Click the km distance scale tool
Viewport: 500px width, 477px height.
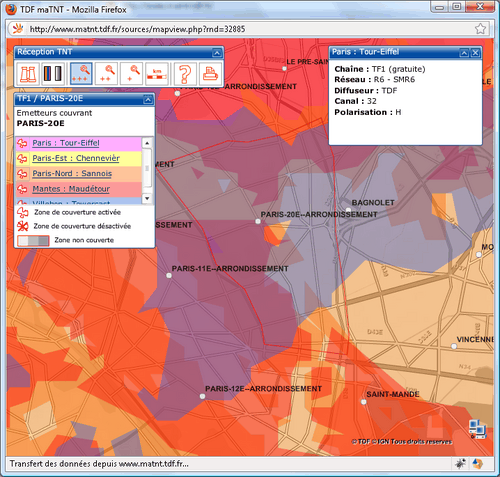(157, 73)
